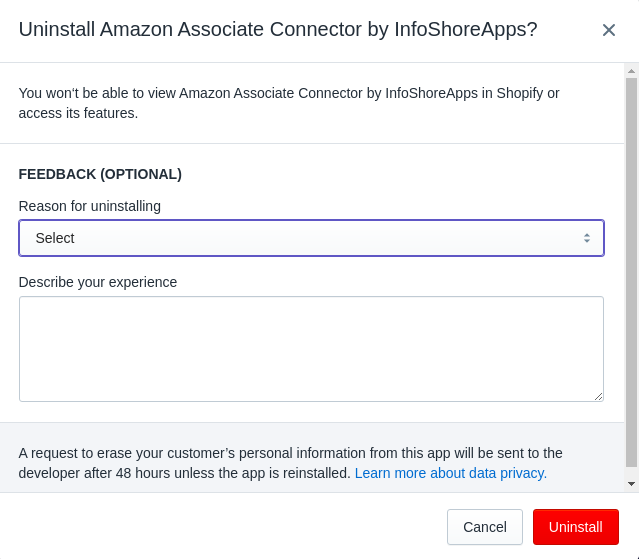
Task: Click the FEEDBACK (OPTIONAL) heading
Action: tap(100, 174)
